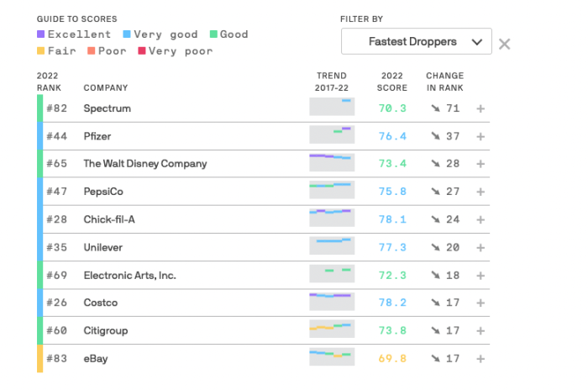This screenshot has height=390, width=588.
Task: Click plus icon for Electronic Arts, Inc.
Action: pos(480,276)
